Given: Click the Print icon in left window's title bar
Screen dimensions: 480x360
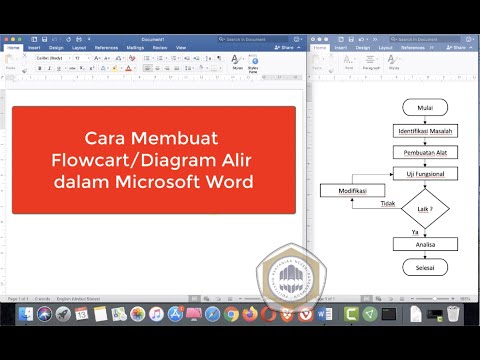Looking at the screenshot, I should (79, 39).
